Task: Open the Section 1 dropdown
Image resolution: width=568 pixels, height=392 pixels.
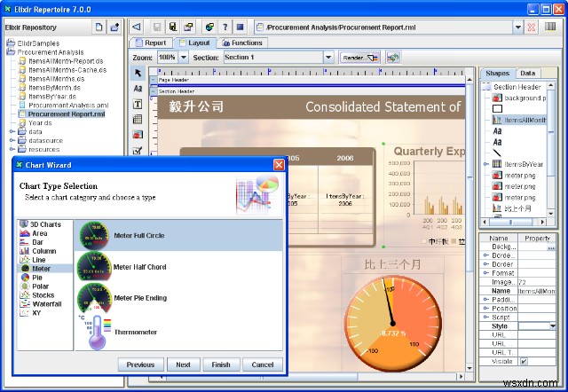Action: (x=328, y=57)
